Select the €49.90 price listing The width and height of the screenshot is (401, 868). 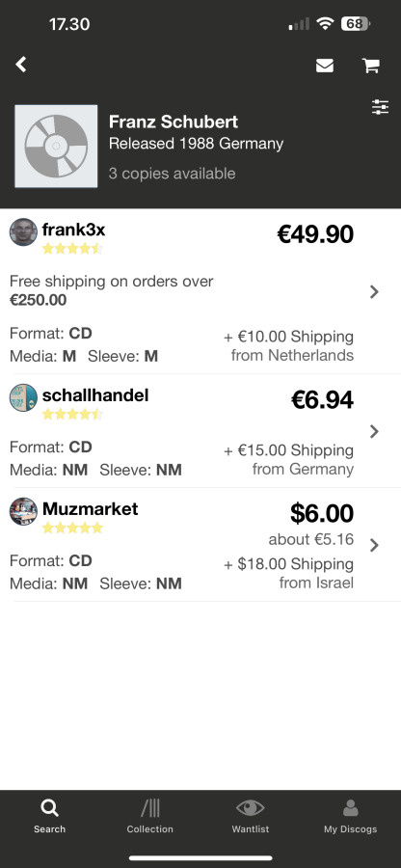[315, 234]
